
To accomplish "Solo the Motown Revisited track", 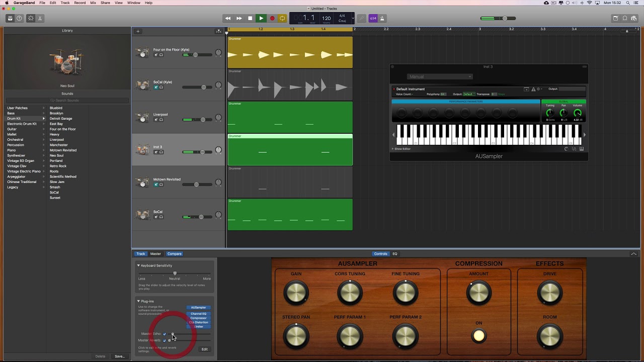I will pyautogui.click(x=161, y=185).
